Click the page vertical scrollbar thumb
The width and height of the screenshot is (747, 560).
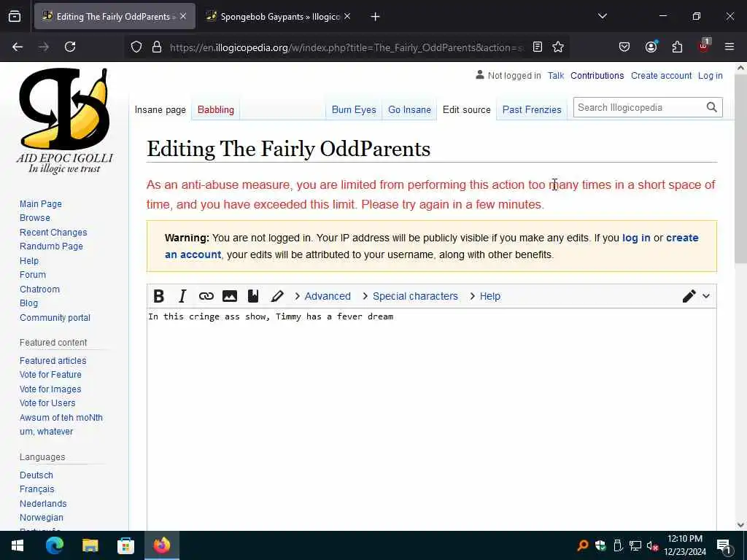(x=740, y=169)
